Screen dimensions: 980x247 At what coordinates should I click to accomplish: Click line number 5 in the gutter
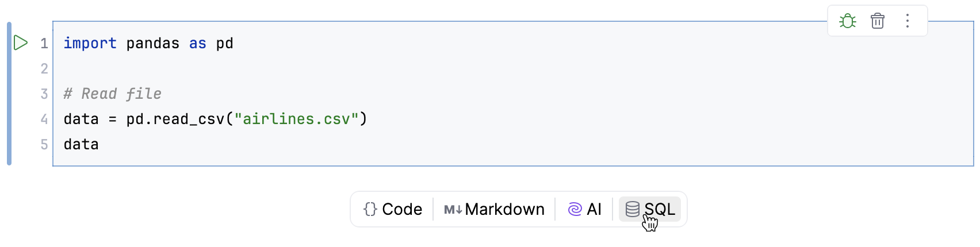tap(44, 145)
